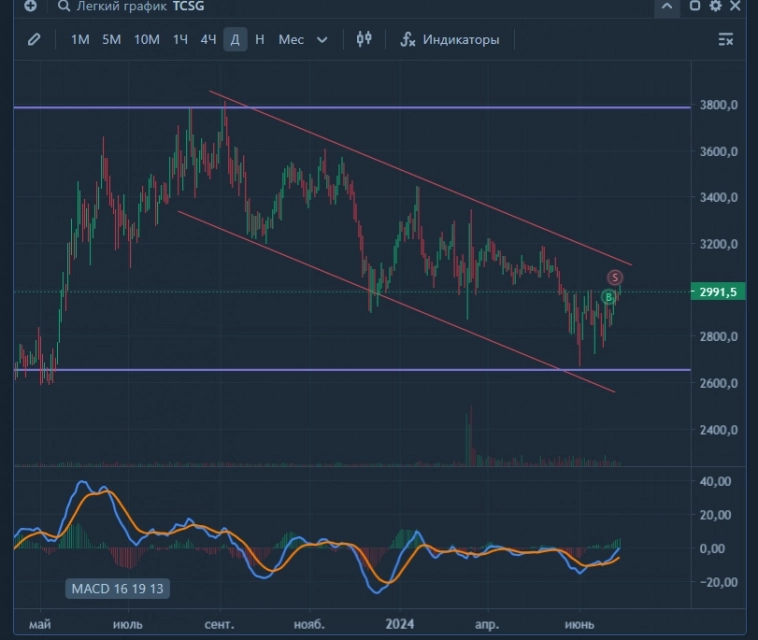Viewport: 758px width, 640px height.
Task: Select the 4Ч timeframe
Action: click(x=208, y=40)
